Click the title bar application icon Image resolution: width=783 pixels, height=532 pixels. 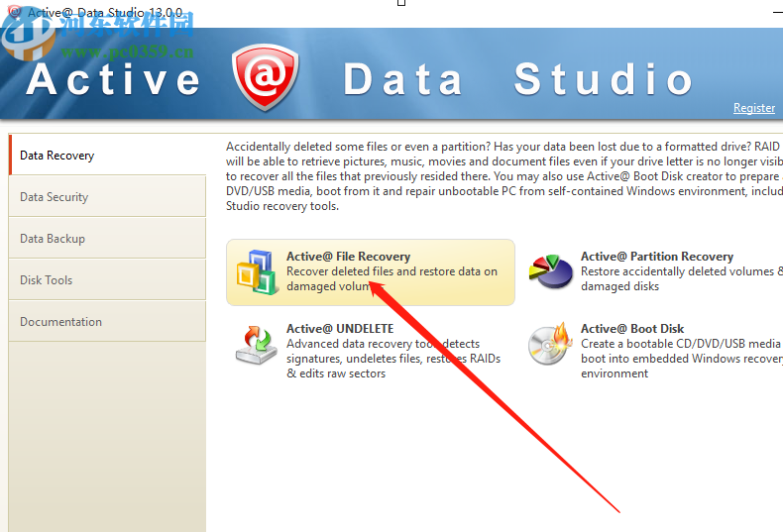(15, 11)
